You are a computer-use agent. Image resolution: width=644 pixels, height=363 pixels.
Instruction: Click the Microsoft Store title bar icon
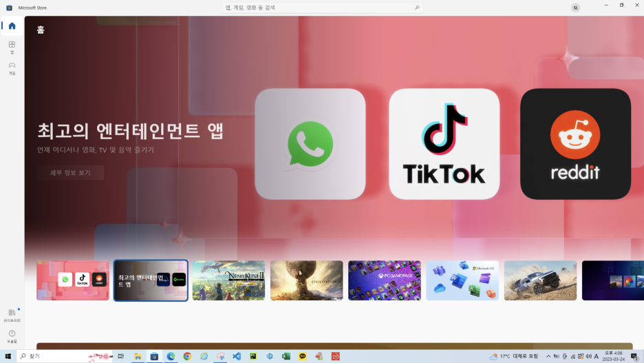point(9,8)
